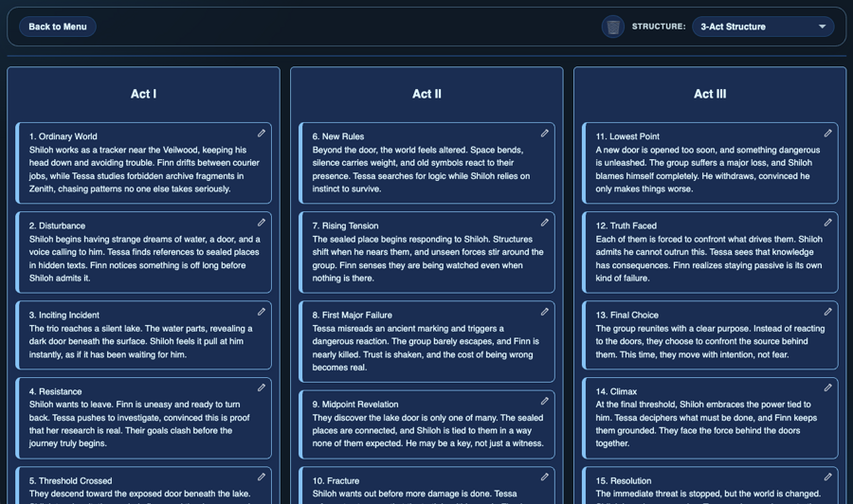Click text 'The group reunites with a clear purpose'
The width and height of the screenshot is (853, 504).
(670, 329)
